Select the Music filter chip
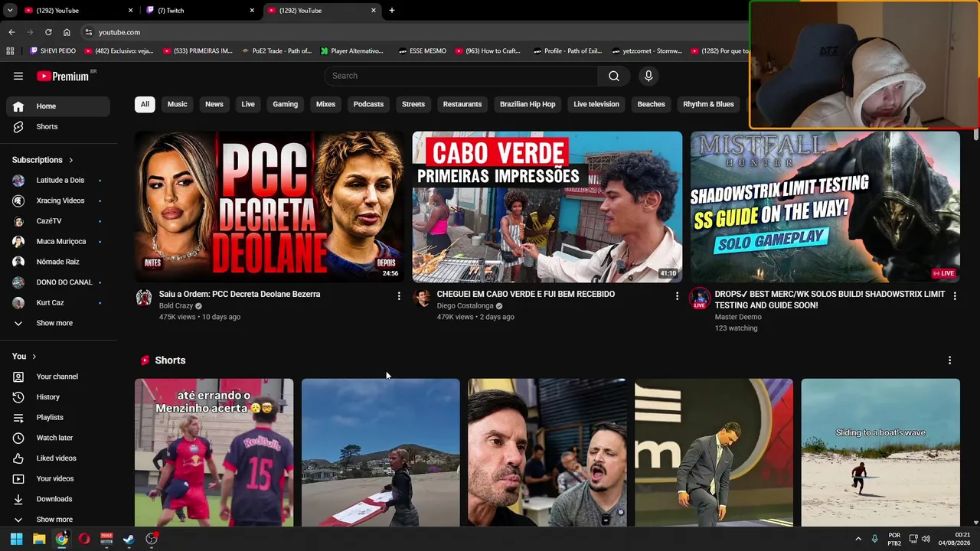Screen dimensions: 980x551 tap(178, 104)
